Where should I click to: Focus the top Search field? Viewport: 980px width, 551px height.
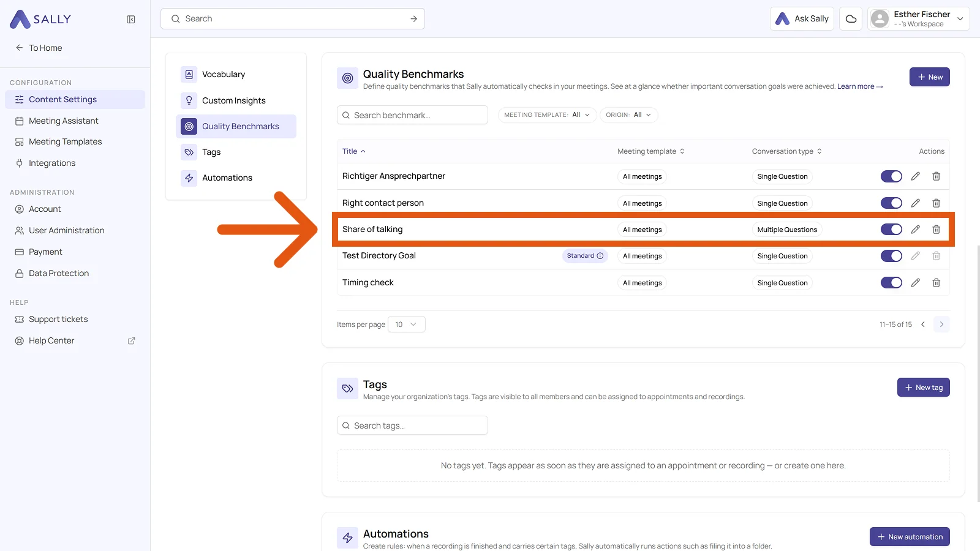pyautogui.click(x=293, y=19)
